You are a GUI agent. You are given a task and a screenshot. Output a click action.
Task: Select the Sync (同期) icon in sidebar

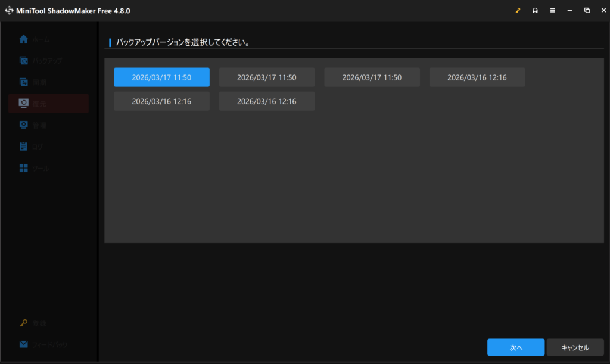click(24, 82)
